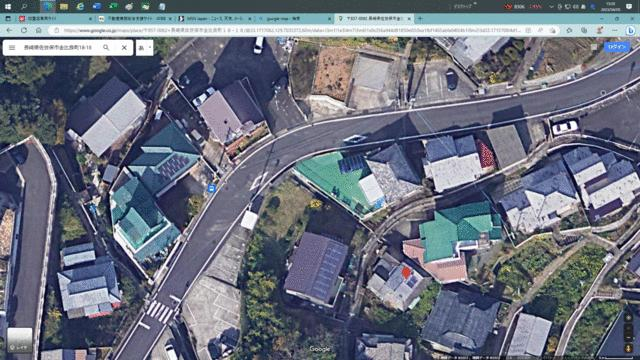Open the Japanese input method dropdown
This screenshot has height=360, width=640.
(144, 48)
